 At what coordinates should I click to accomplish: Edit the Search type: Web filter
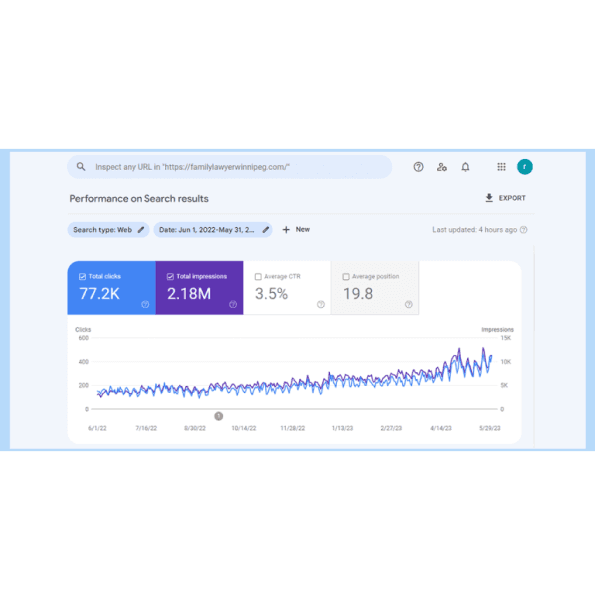tap(108, 230)
